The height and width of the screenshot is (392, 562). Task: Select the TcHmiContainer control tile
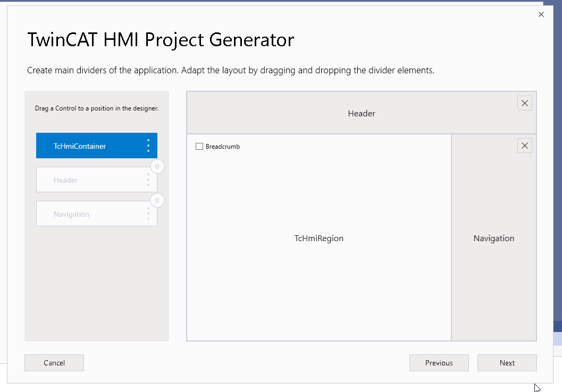point(96,146)
